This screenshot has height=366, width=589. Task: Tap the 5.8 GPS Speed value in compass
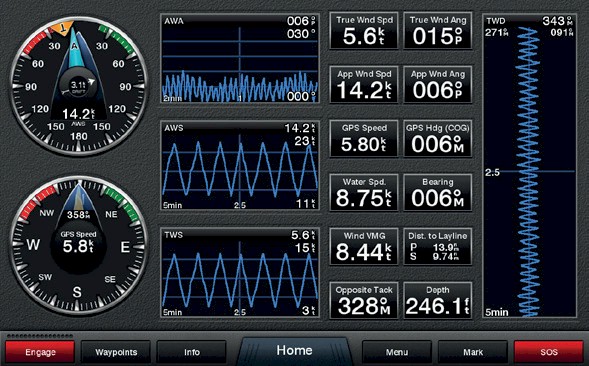coord(78,247)
